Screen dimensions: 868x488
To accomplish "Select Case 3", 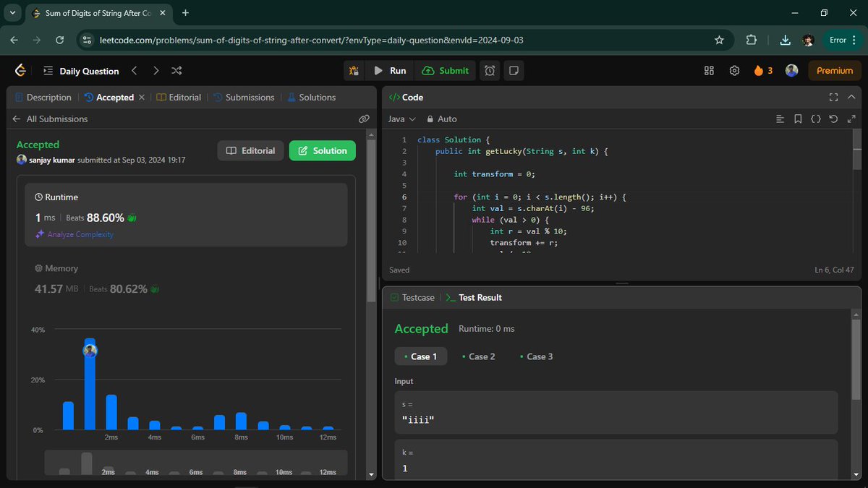I will [537, 356].
